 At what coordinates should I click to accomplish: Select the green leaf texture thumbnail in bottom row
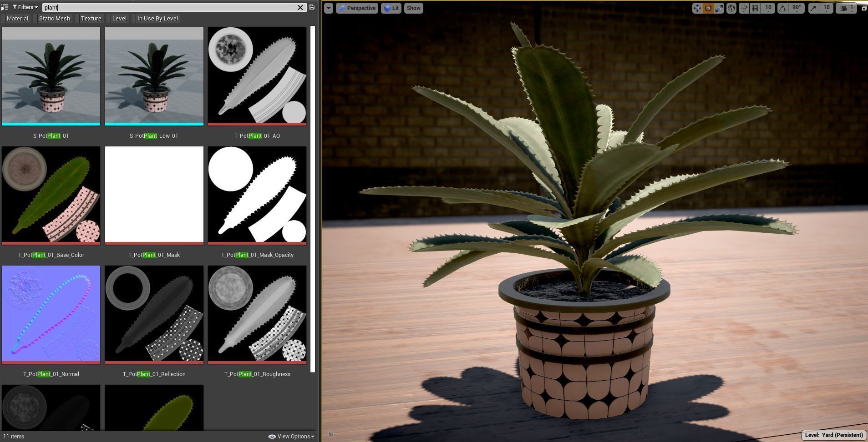(154, 407)
